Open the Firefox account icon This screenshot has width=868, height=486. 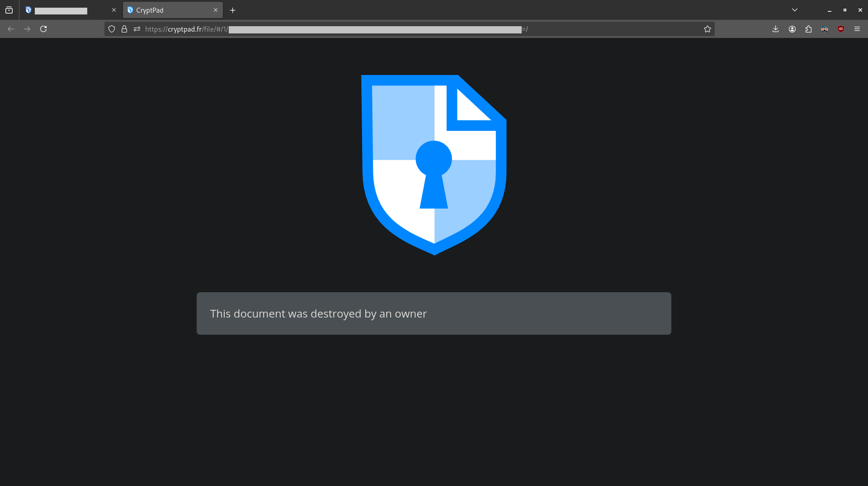792,29
